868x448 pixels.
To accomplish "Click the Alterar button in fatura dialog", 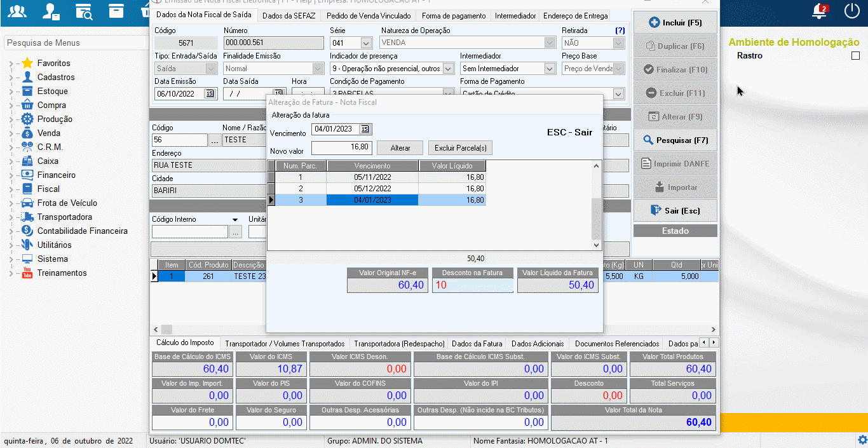I will 400,148.
